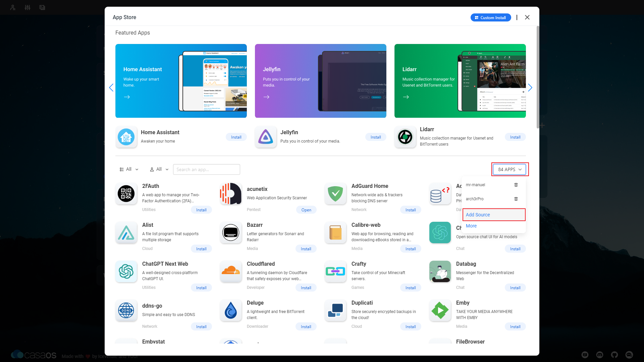Select Add Source from the dropdown menu
Viewport: 644px width, 362px height.
(478, 215)
